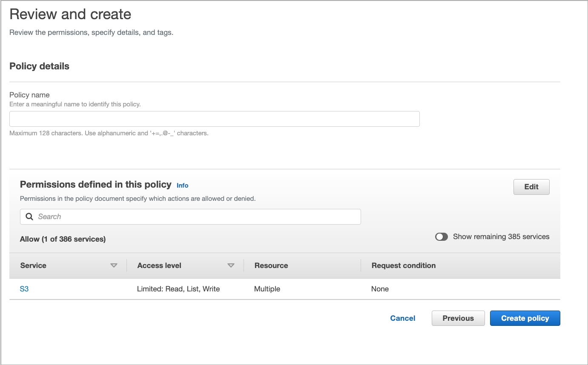The image size is (588, 365).
Task: Open the S3 service details link
Action: [24, 289]
